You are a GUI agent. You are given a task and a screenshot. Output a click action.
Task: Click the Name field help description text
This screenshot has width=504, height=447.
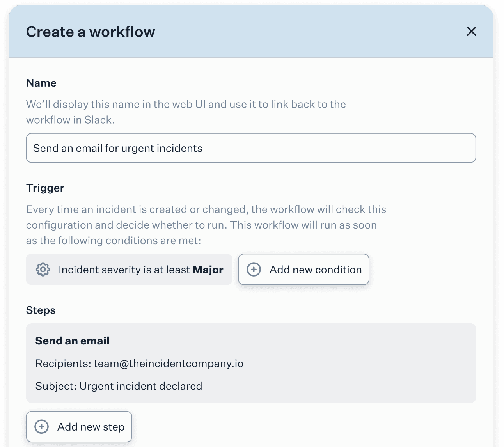[x=186, y=112]
